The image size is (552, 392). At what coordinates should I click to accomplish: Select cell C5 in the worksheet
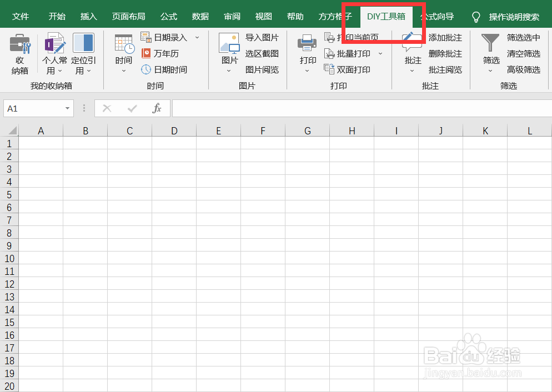tap(129, 194)
